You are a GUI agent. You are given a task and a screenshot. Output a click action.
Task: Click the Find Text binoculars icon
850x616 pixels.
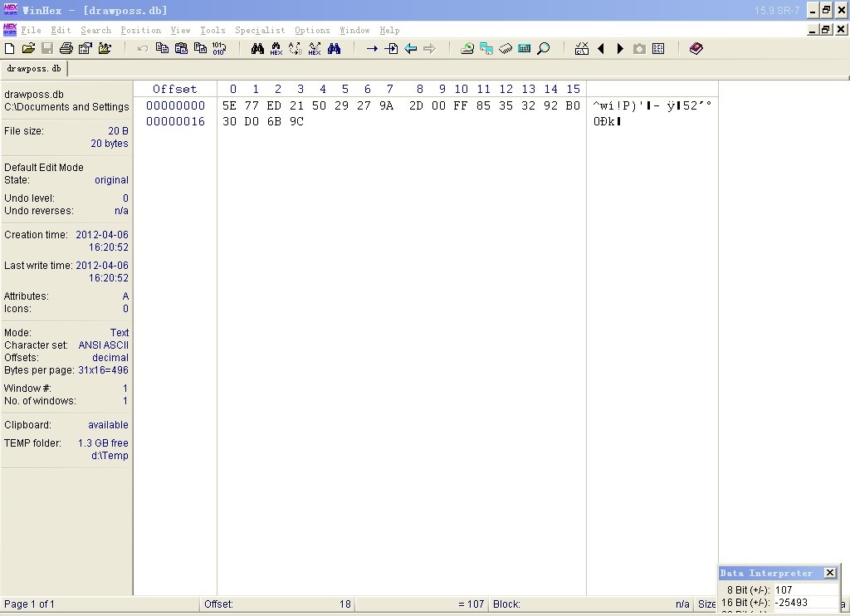257,49
